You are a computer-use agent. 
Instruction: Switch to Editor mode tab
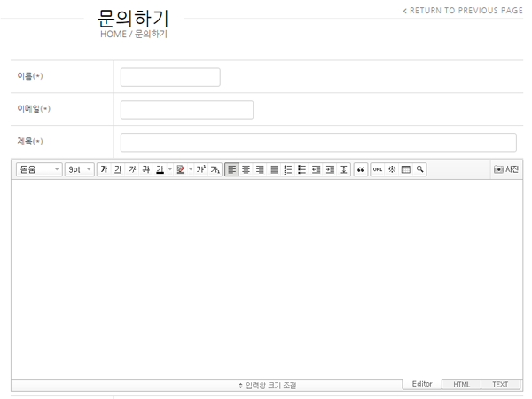click(x=422, y=384)
